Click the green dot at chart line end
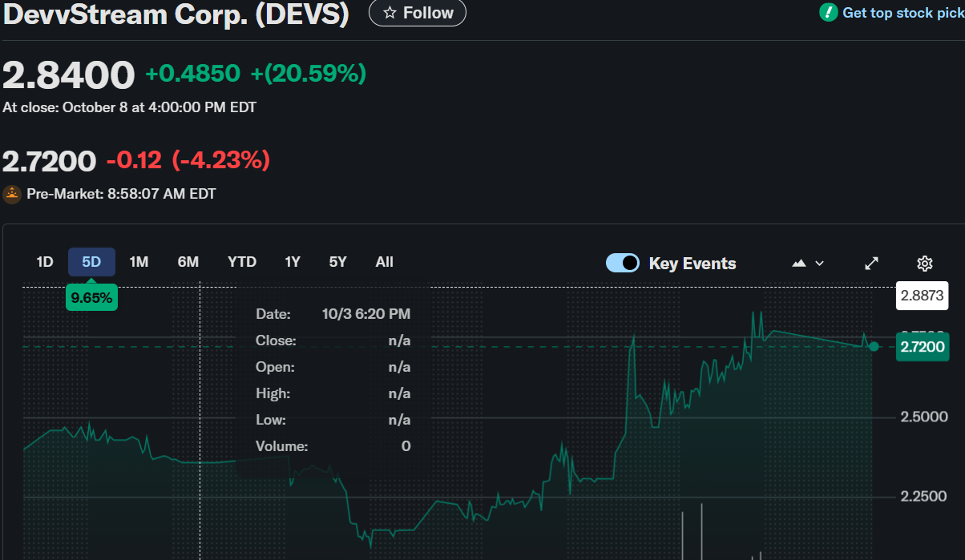965x560 pixels. pos(874,347)
